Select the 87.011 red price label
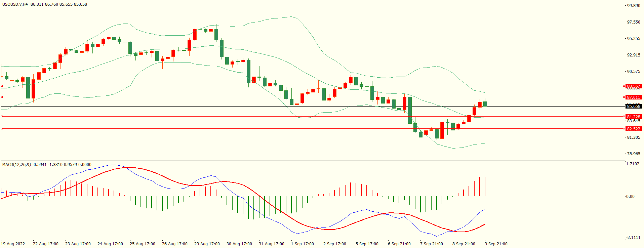 634,97
